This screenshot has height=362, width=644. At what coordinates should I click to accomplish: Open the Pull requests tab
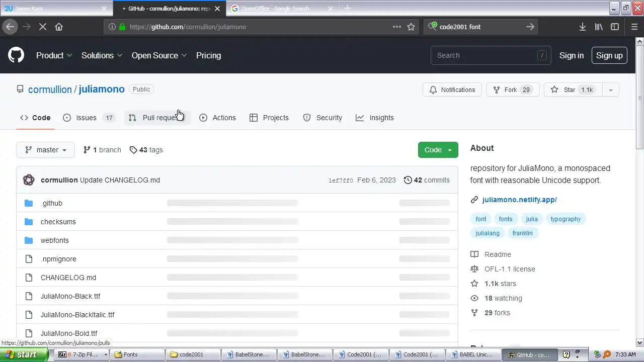click(x=157, y=118)
